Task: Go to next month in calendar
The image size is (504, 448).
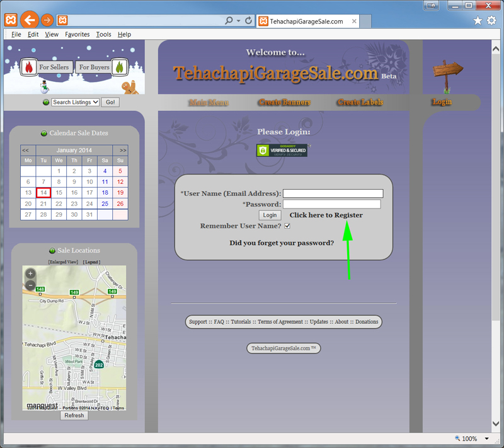Action: [x=122, y=151]
